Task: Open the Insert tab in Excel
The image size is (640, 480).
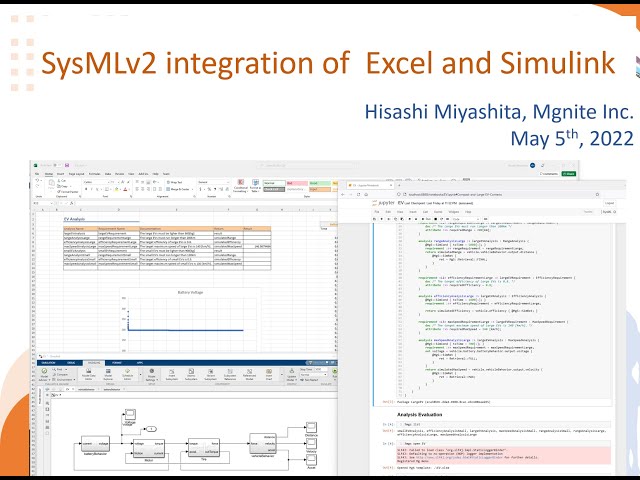Action: pos(60,174)
